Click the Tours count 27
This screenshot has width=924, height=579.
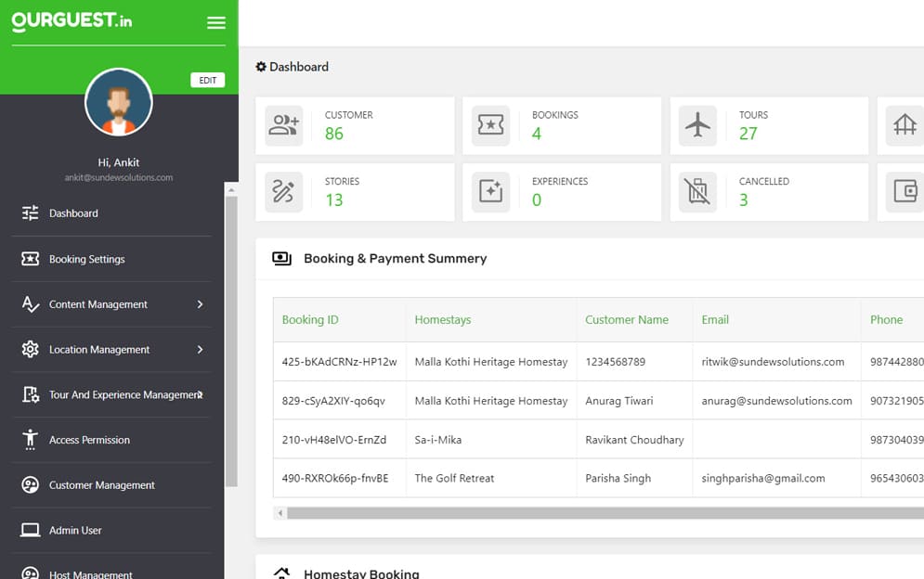(x=748, y=134)
